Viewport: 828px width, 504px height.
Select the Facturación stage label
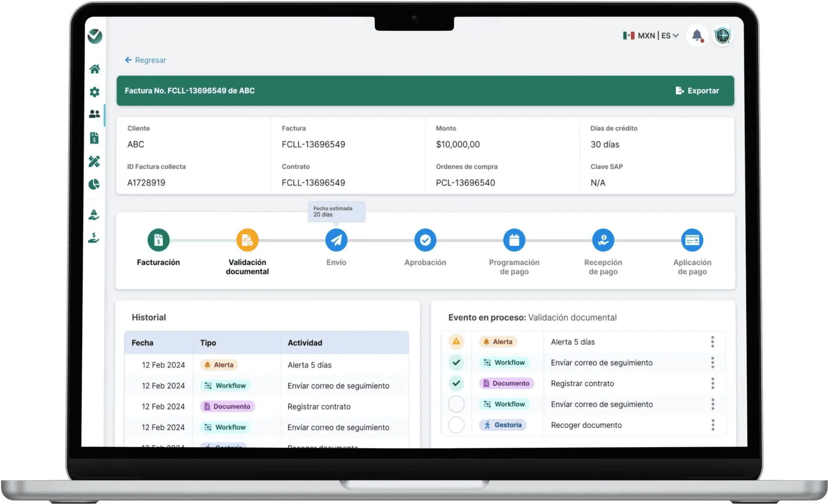pyautogui.click(x=158, y=263)
